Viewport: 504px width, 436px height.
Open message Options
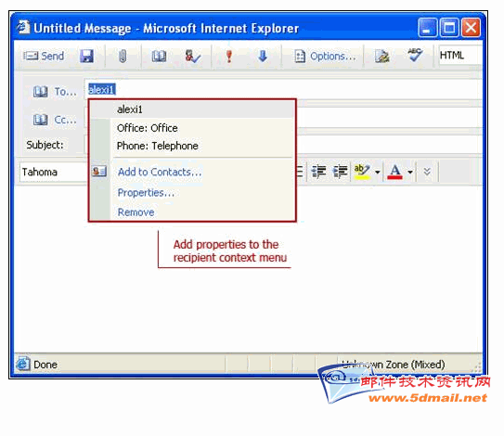click(x=325, y=57)
